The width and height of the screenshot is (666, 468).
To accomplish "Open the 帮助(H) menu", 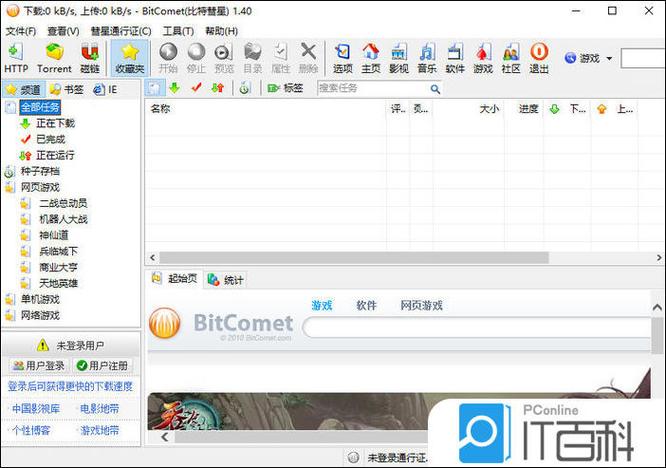I will click(x=221, y=31).
